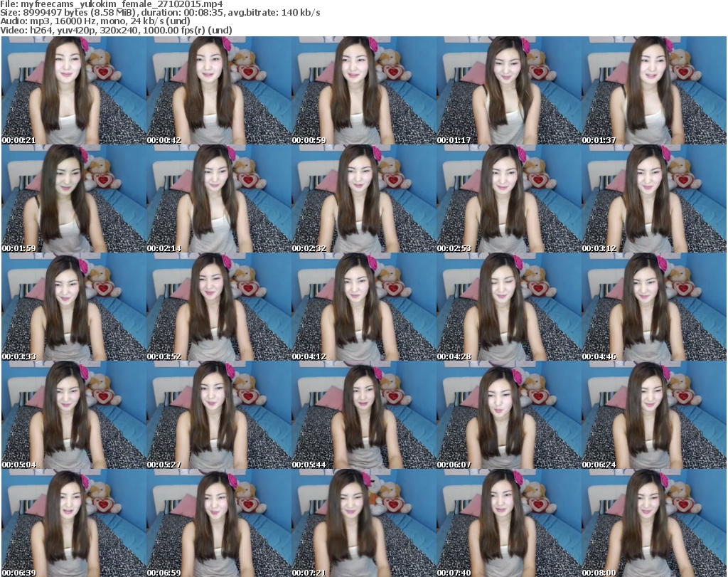Select the thumbnail frame stamped 00:03:12

654,198
